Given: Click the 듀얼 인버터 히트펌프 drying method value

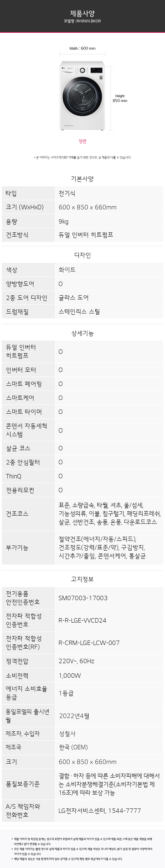Looking at the screenshot, I should pos(86,235).
